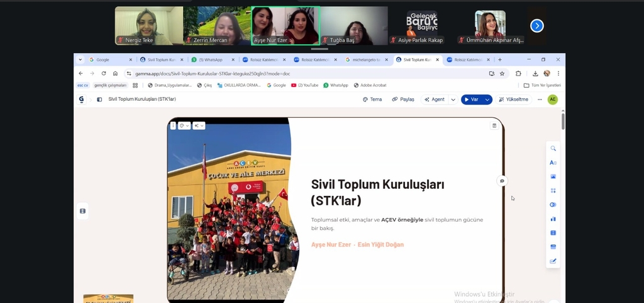This screenshot has width=644, height=303.
Task: Click the text formatting icon in sidebar
Action: tap(553, 163)
